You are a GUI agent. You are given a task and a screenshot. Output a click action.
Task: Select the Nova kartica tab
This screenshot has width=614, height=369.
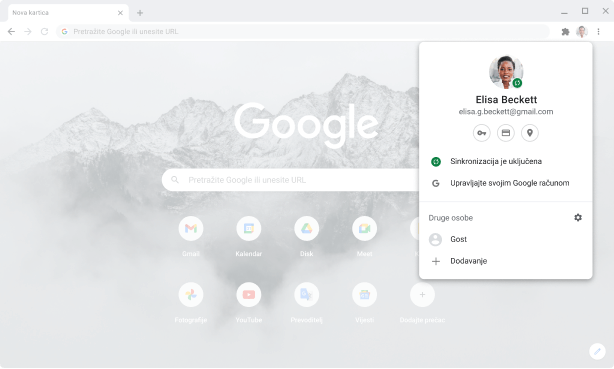[x=68, y=13]
